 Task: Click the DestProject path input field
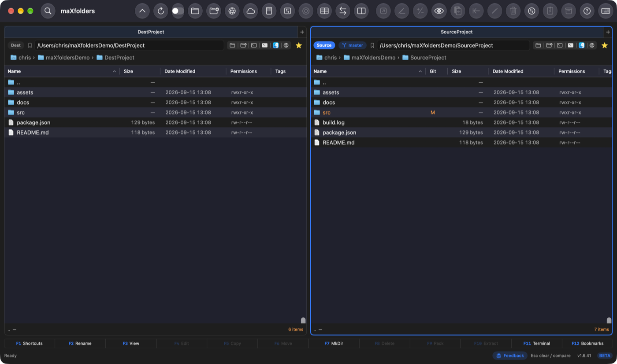click(129, 45)
